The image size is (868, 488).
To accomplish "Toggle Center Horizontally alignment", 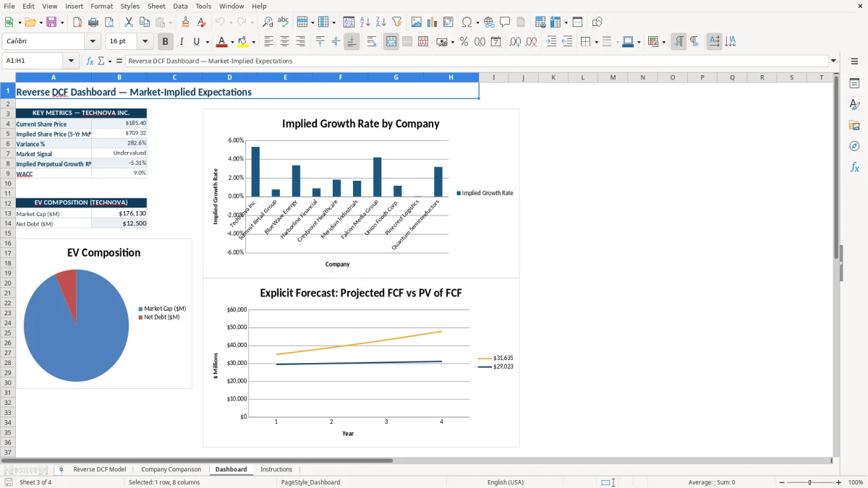I will tap(285, 42).
